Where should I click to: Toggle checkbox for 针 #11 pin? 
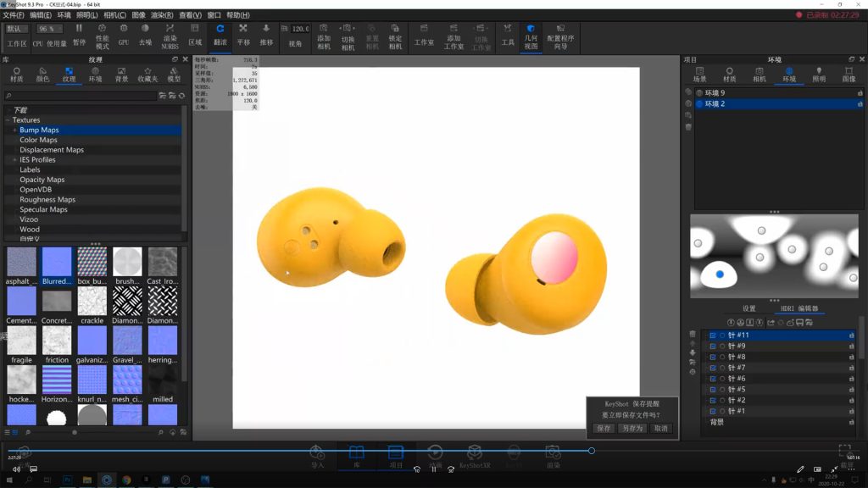[x=712, y=335]
